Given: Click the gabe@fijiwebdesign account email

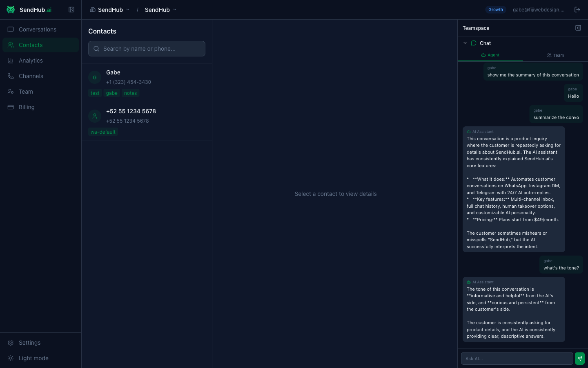Looking at the screenshot, I should [538, 10].
